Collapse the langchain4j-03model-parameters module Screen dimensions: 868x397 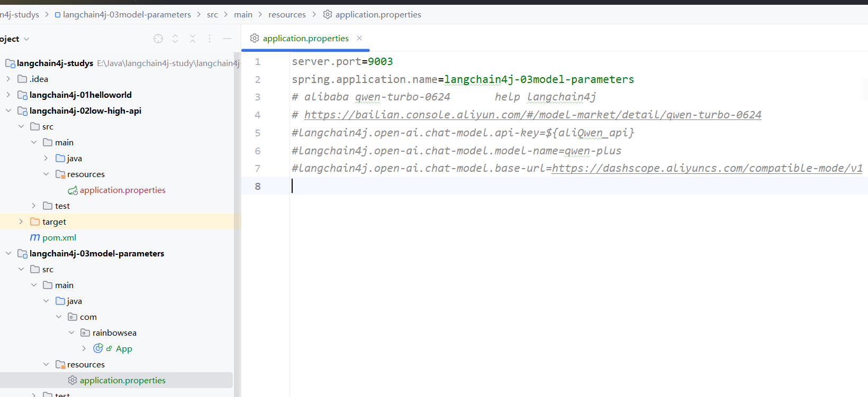8,253
